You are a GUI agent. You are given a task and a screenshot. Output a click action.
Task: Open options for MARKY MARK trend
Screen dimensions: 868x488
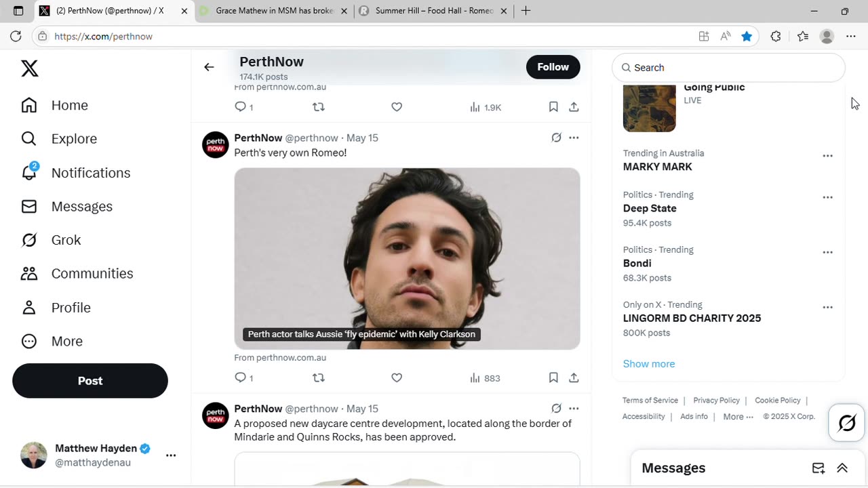pyautogui.click(x=827, y=156)
